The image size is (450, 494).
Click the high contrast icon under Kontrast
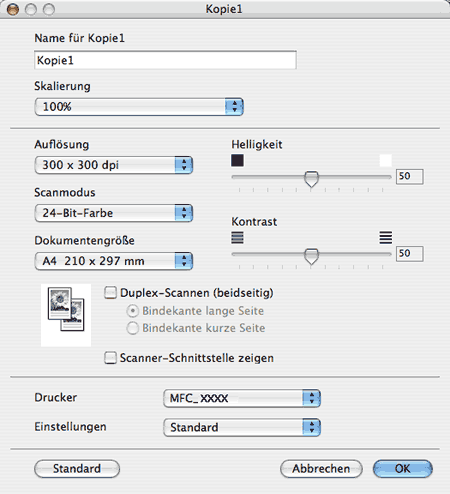coord(385,238)
